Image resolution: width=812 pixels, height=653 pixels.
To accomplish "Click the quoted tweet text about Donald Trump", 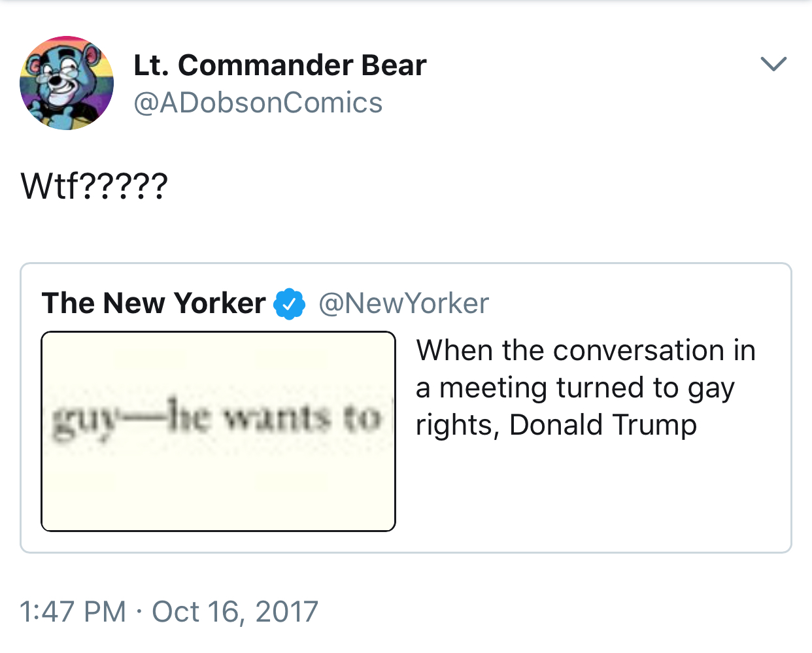I will point(586,388).
